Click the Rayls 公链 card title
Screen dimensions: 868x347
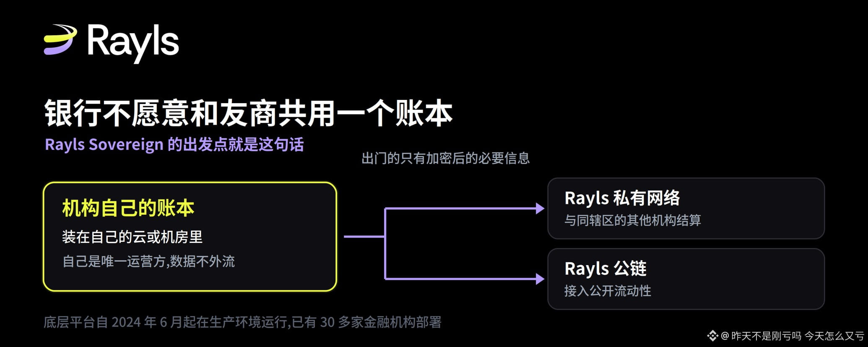606,269
